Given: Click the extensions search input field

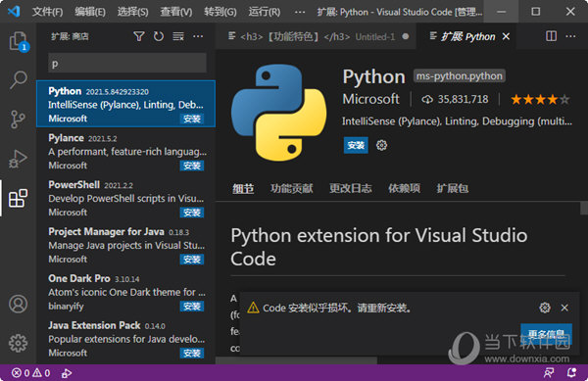Looking at the screenshot, I should coord(127,63).
